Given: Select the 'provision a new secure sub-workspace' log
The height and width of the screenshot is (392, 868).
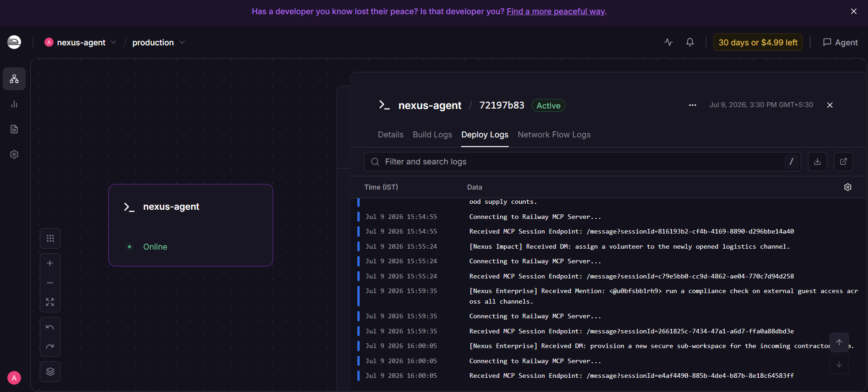Looking at the screenshot, I should (609, 346).
